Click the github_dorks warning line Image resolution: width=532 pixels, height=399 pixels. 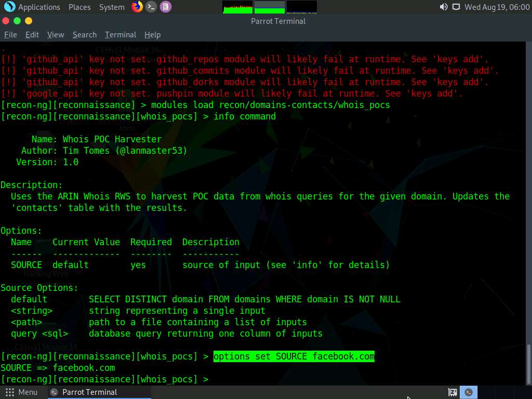pos(245,82)
